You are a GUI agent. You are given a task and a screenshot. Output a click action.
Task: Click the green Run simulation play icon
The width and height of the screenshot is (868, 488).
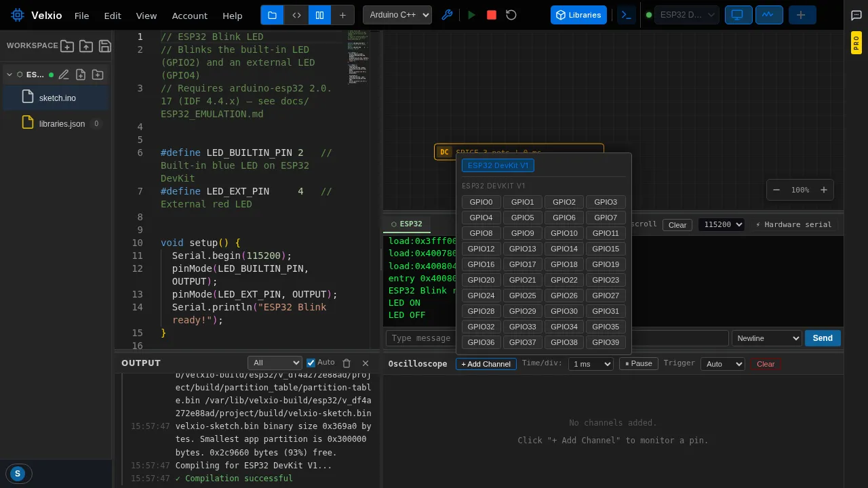coord(472,15)
